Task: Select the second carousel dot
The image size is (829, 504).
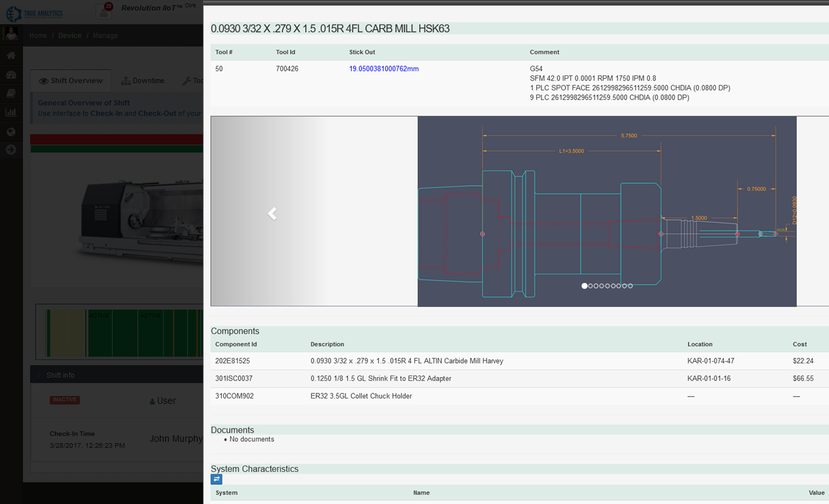Action: 590,285
